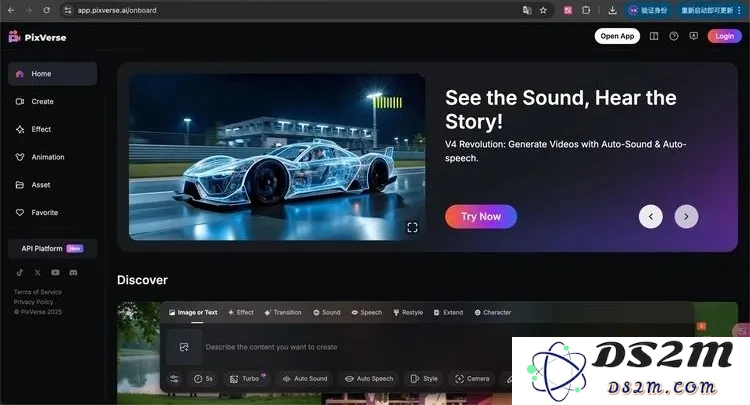
Task: Open PixVerse TikTok icon
Action: pos(20,273)
